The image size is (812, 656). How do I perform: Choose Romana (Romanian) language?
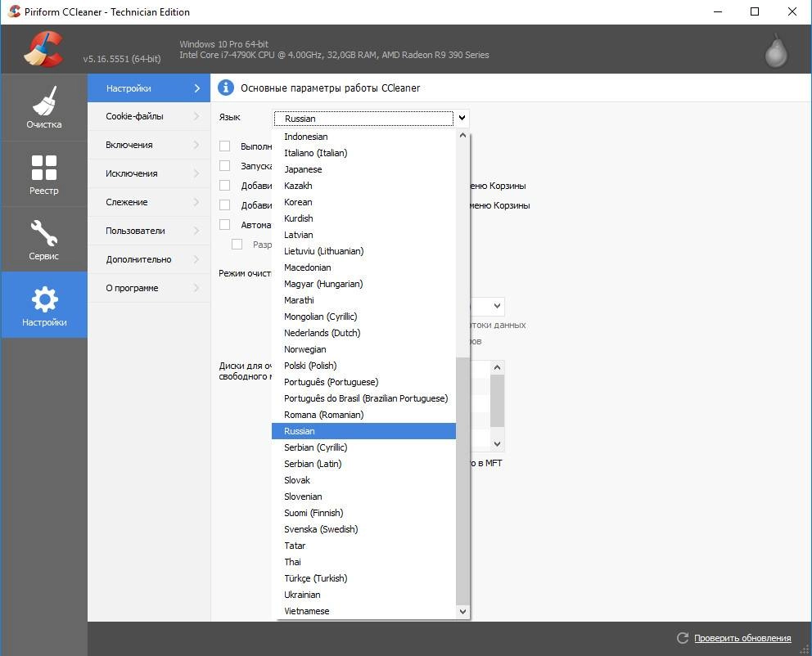click(363, 415)
